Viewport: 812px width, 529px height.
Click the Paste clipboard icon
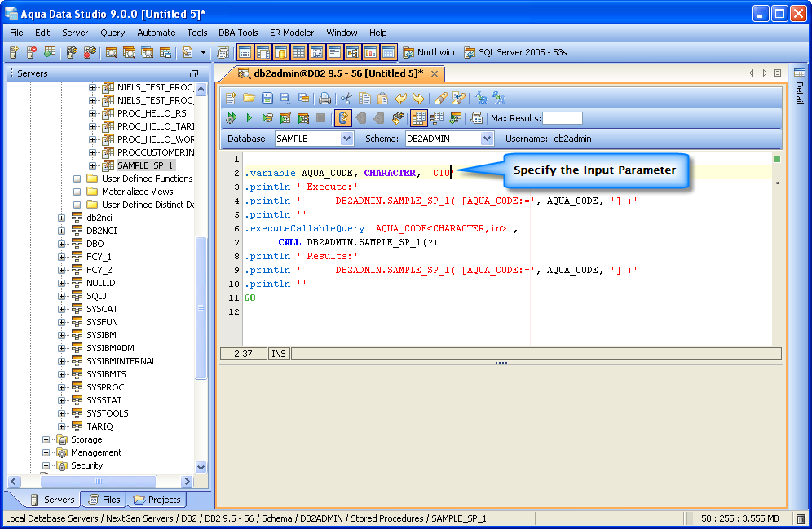[x=382, y=98]
